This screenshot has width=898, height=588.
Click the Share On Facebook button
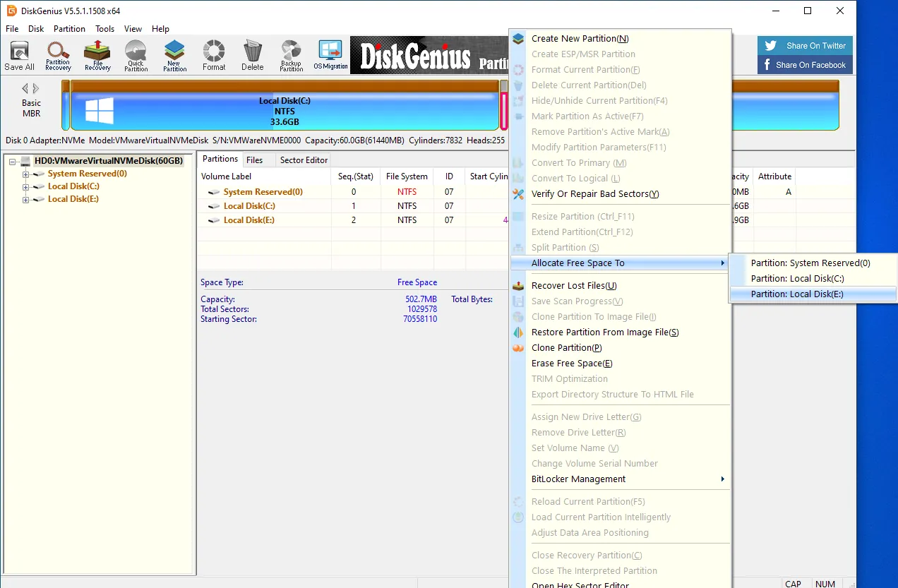point(805,65)
